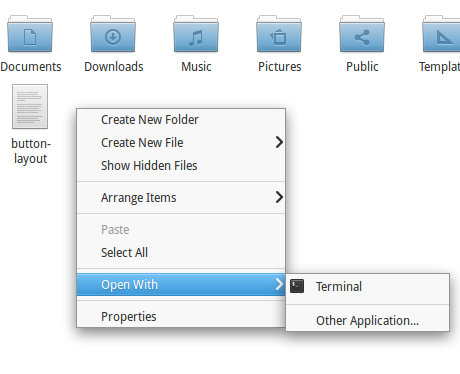Select the Templates folder icon

[x=441, y=34]
